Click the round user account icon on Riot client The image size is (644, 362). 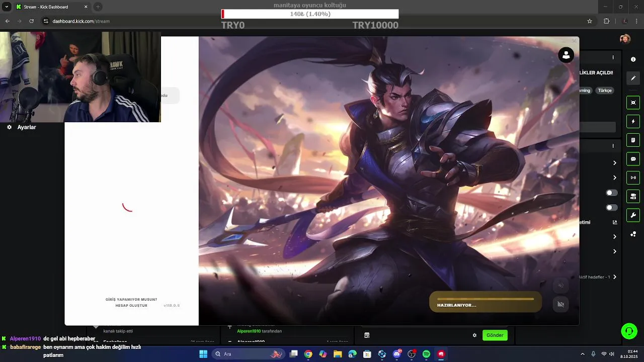click(566, 55)
